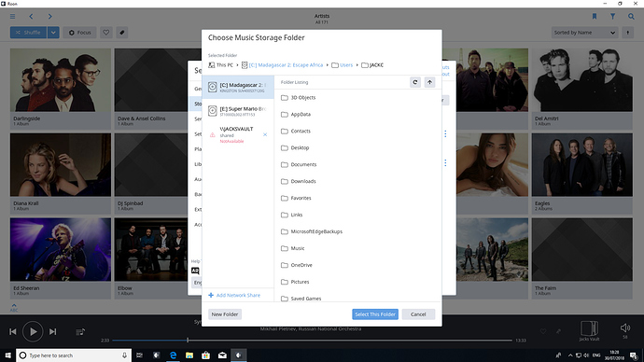This screenshot has width=644, height=362.
Task: Open File Explorer from taskbar
Action: (189, 355)
